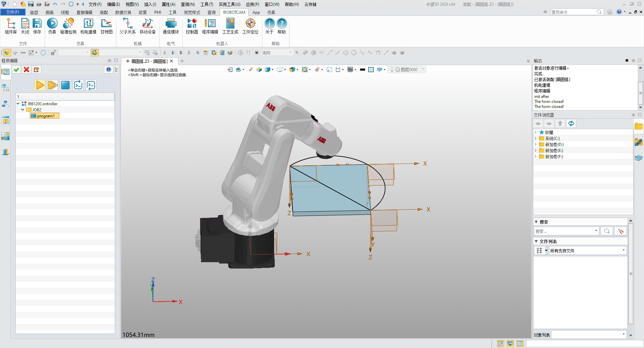Click the 搜索... input field

pyautogui.click(x=566, y=231)
